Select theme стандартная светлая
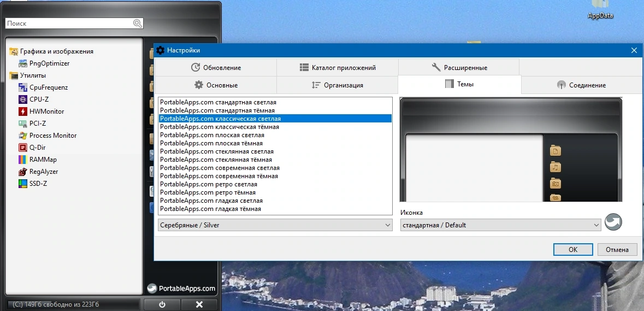This screenshot has height=311, width=644. tap(275, 102)
